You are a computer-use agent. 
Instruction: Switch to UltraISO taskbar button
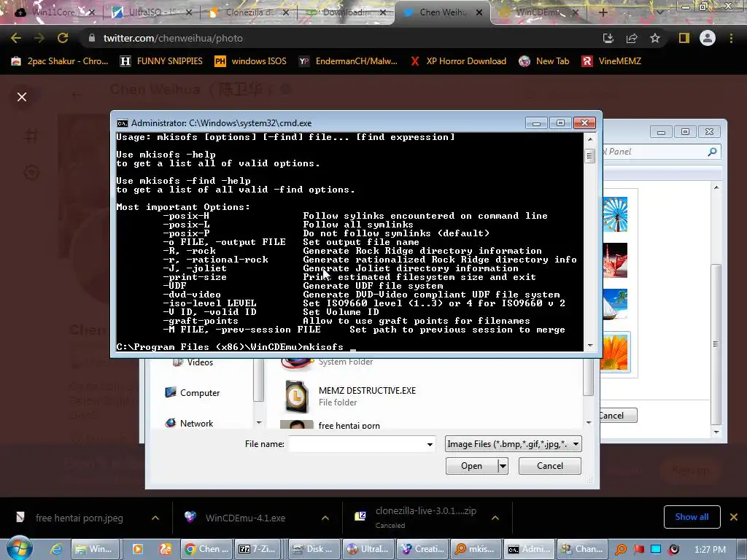click(368, 549)
